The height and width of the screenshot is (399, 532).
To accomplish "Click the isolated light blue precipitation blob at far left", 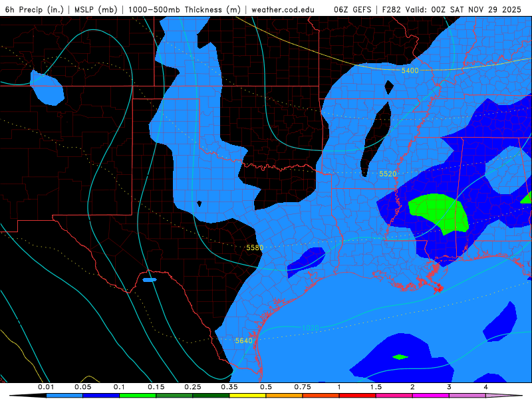I will (47, 88).
